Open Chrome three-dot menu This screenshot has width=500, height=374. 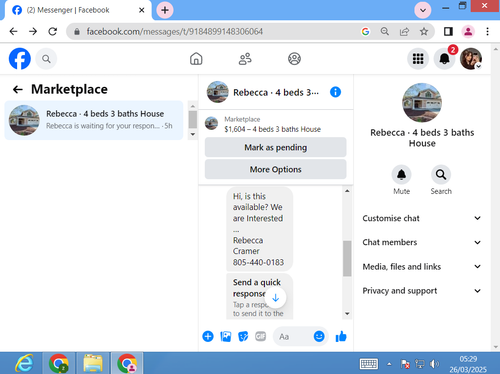[487, 32]
